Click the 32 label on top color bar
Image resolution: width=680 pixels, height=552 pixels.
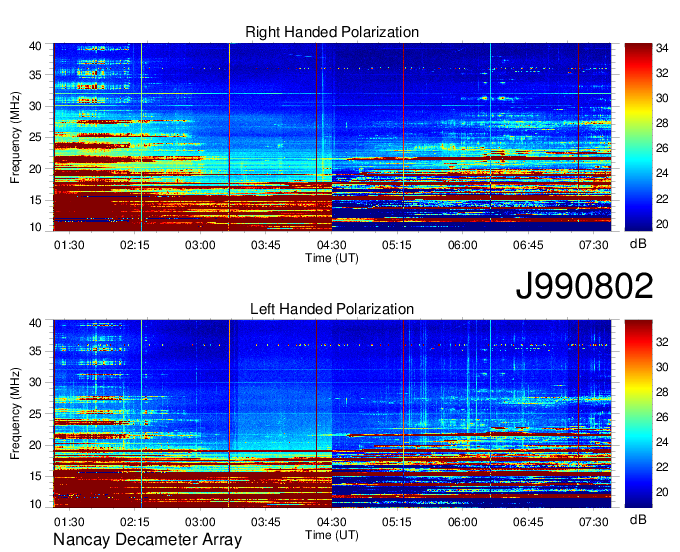(x=662, y=73)
